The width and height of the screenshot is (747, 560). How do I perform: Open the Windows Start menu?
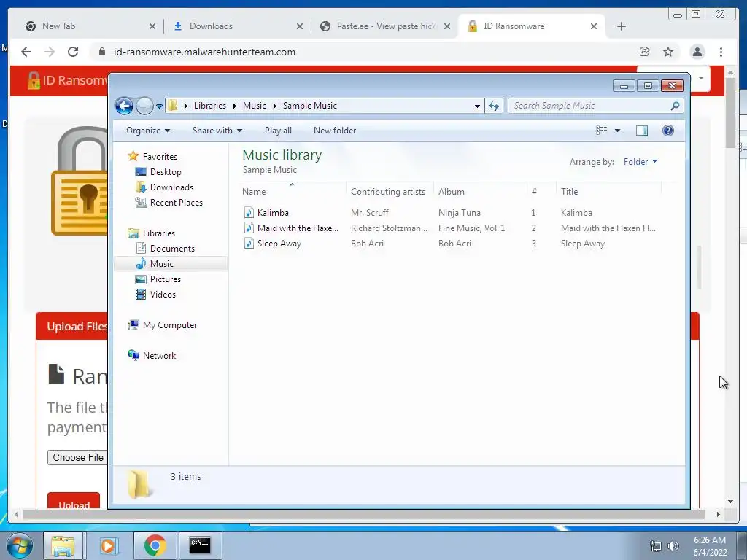coord(20,545)
